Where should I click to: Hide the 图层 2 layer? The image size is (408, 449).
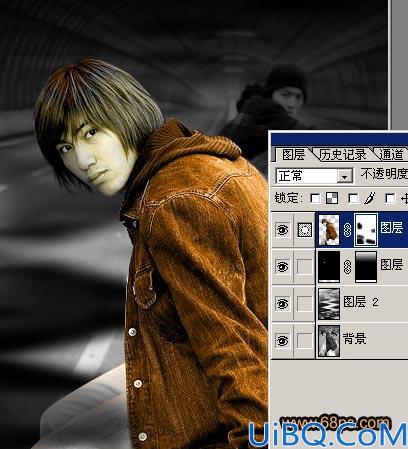pyautogui.click(x=282, y=304)
